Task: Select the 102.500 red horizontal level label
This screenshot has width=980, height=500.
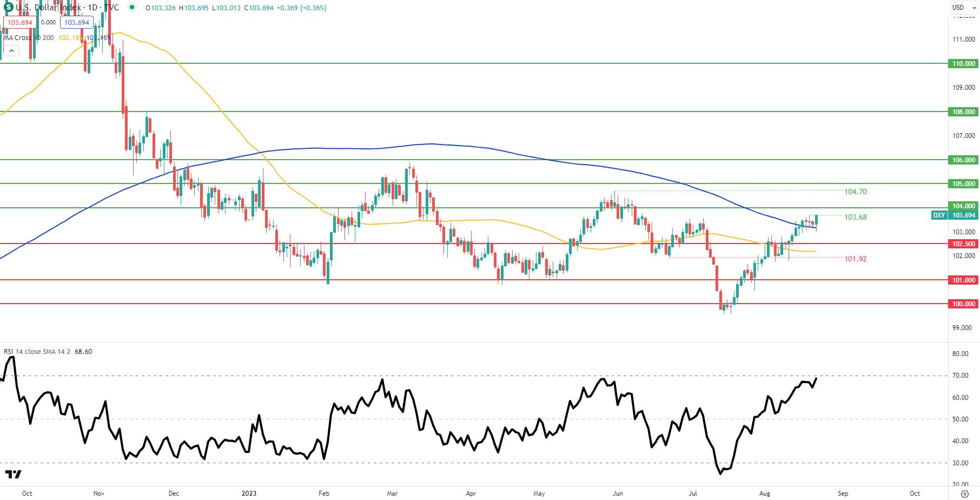Action: 964,244
